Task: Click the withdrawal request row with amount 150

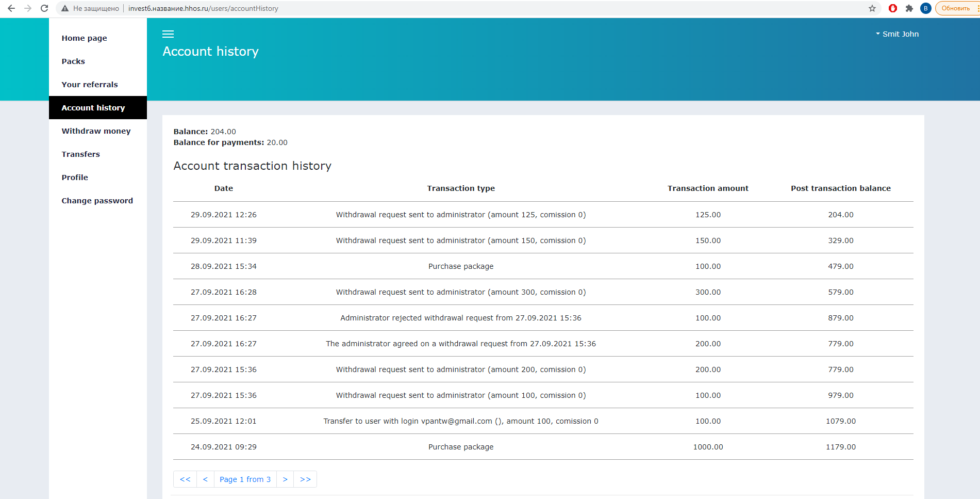Action: click(543, 240)
